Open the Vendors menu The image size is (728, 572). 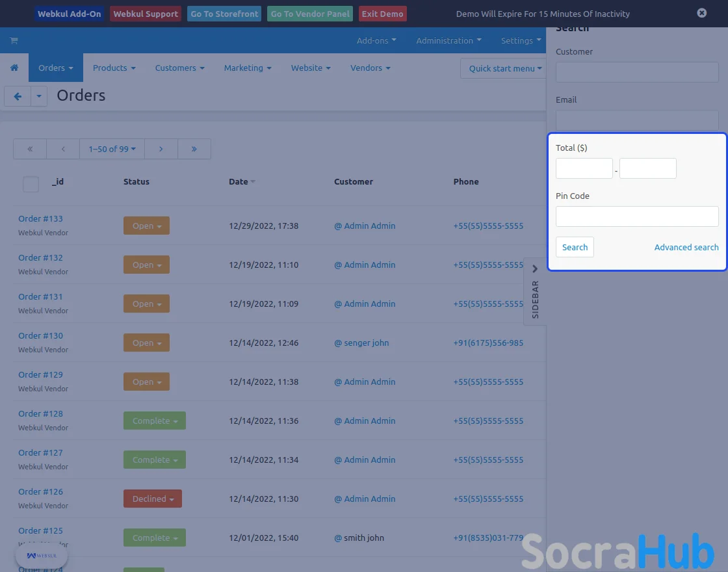point(370,68)
